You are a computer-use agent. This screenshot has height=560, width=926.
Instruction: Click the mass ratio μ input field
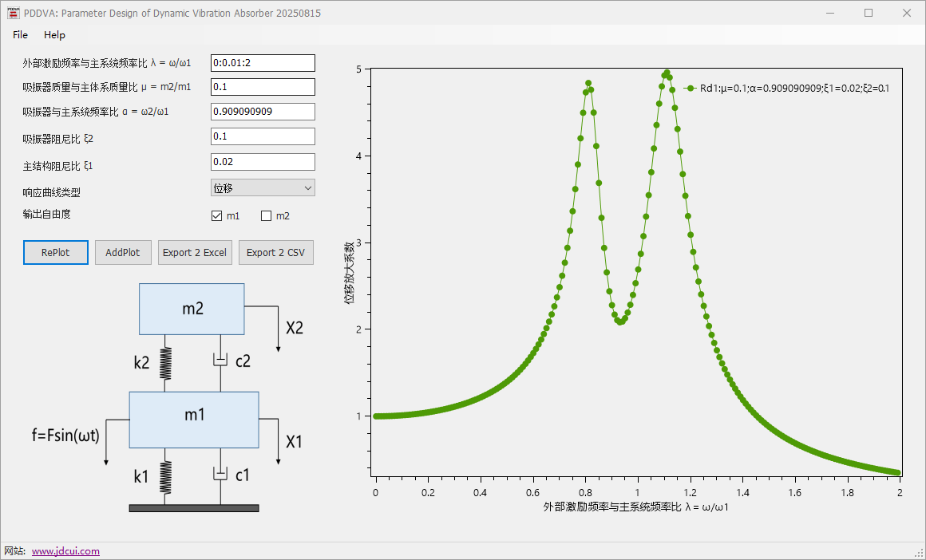(x=263, y=87)
